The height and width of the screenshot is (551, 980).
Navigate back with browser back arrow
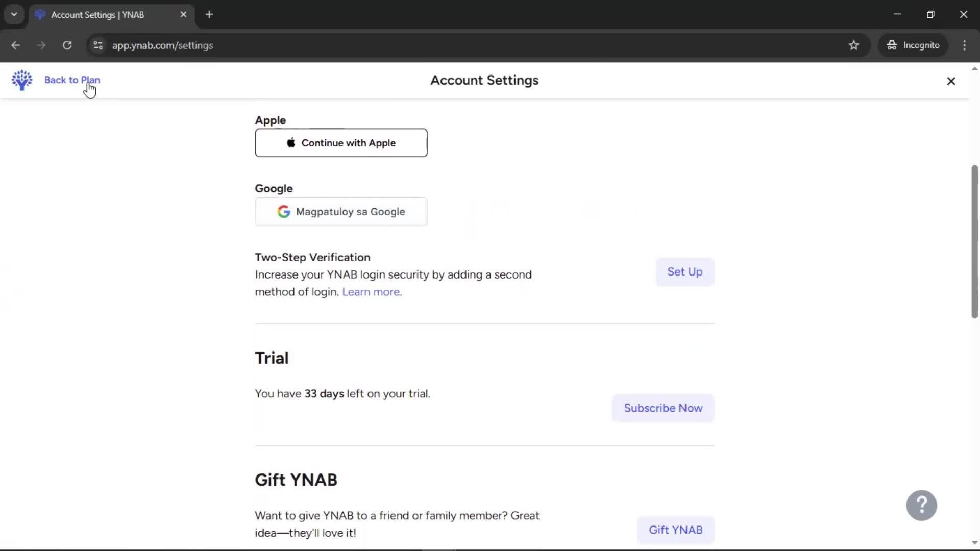coord(16,45)
